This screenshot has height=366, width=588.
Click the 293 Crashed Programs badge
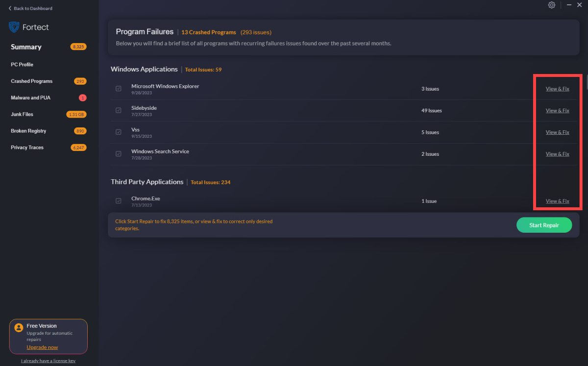tap(80, 81)
